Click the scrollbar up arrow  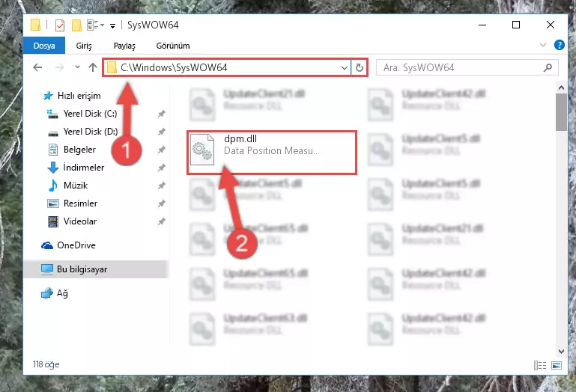click(x=561, y=88)
